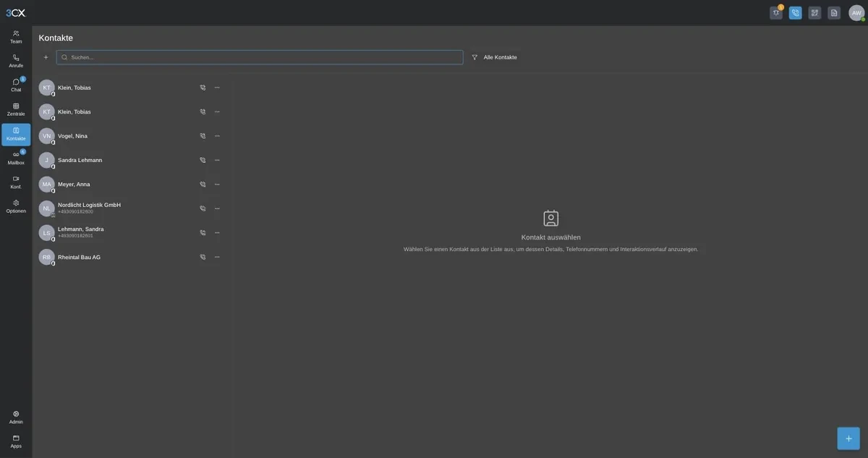
Task: Open the QR code icon in header
Action: [x=814, y=12]
